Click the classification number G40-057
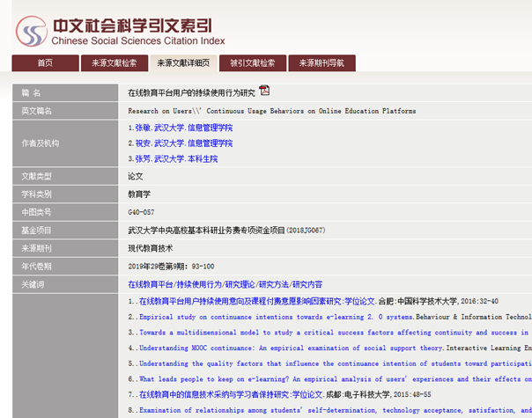532x418 pixels. click(x=141, y=212)
